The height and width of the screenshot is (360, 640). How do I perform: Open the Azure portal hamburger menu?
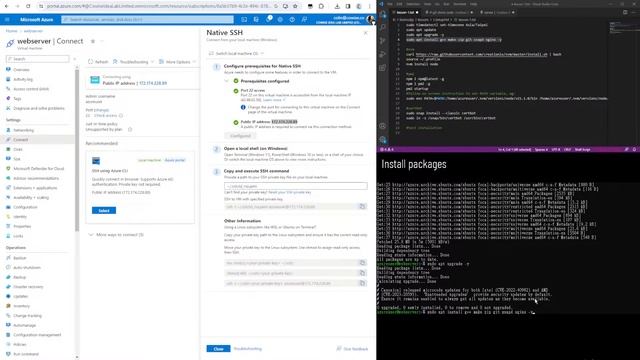7,20
